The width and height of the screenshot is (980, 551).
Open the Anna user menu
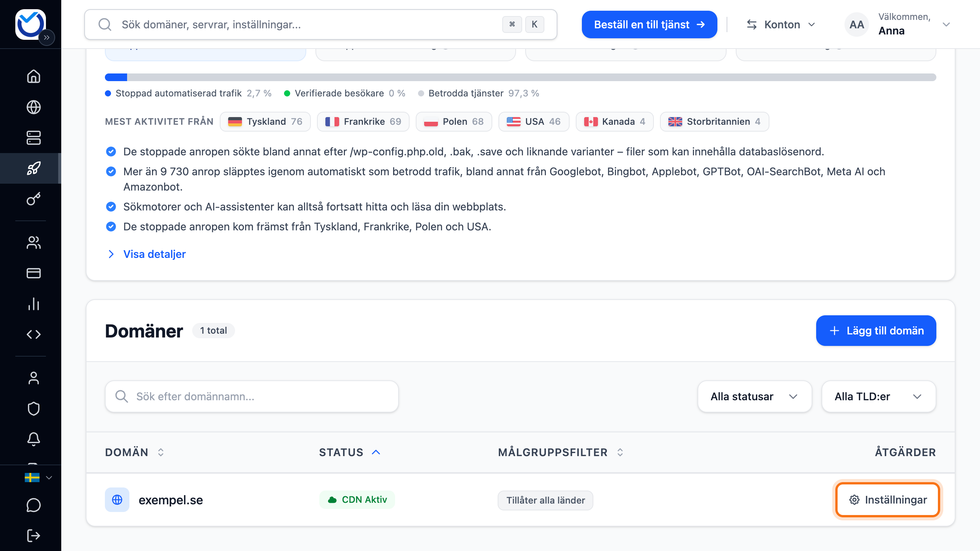(x=897, y=24)
